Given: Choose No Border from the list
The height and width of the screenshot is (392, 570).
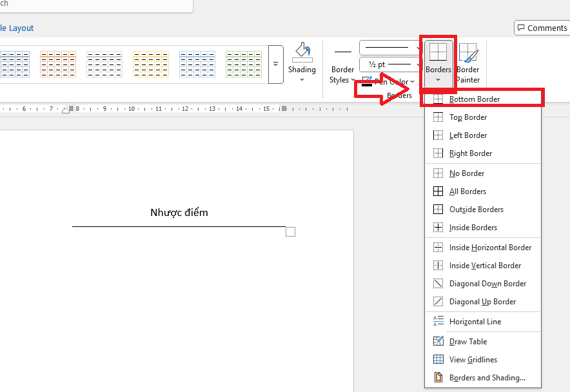Looking at the screenshot, I should coord(467,173).
